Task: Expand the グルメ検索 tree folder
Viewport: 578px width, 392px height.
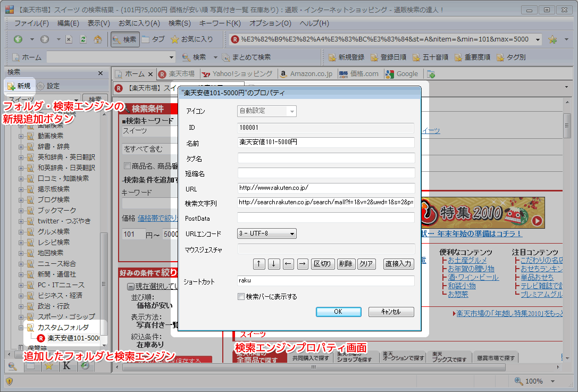Action: pyautogui.click(x=21, y=232)
